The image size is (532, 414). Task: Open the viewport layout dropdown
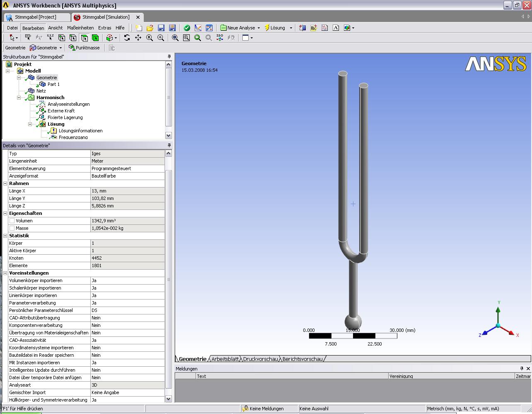coord(251,38)
